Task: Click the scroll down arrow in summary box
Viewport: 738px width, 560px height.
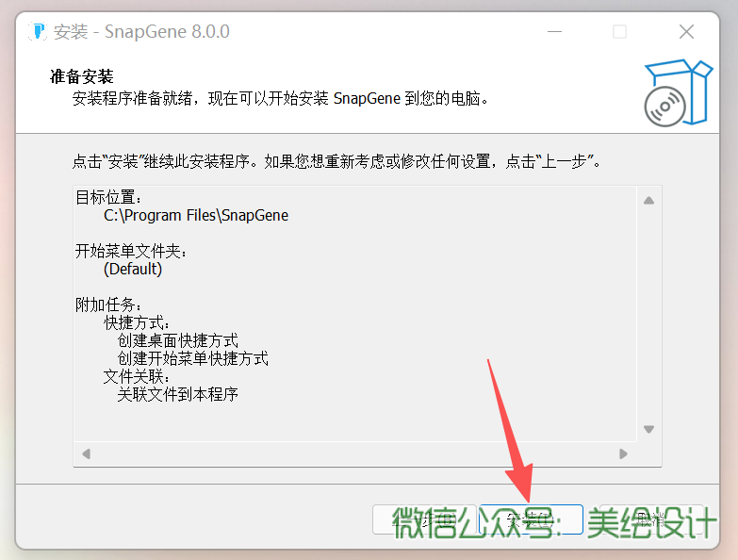Action: click(648, 429)
